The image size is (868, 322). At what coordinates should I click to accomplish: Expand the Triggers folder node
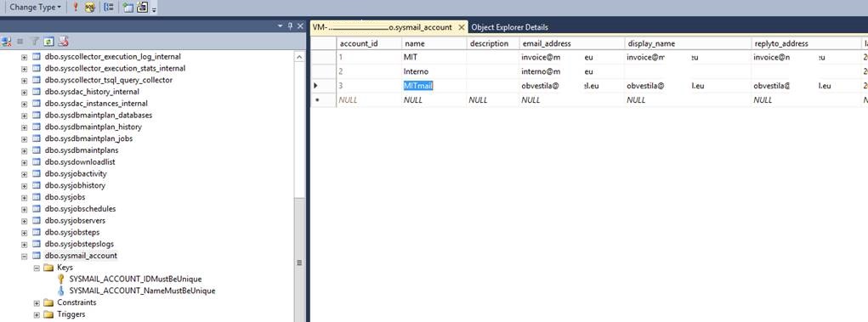(x=37, y=314)
